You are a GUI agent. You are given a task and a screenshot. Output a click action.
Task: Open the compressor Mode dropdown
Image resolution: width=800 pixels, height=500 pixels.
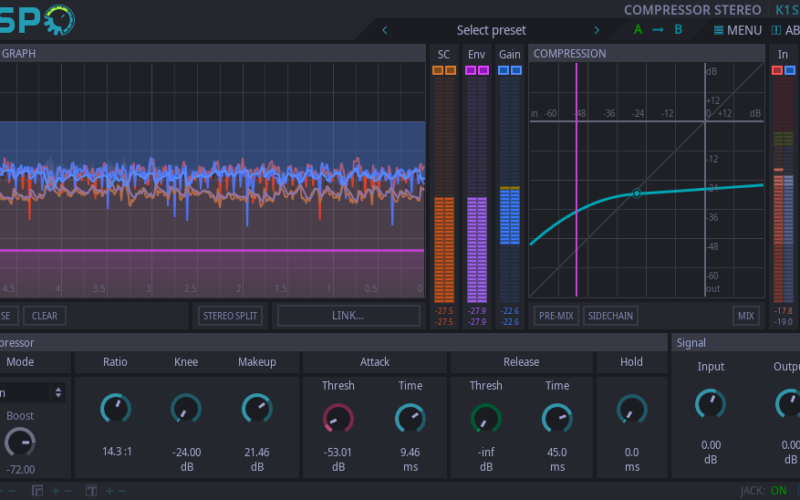click(x=32, y=393)
